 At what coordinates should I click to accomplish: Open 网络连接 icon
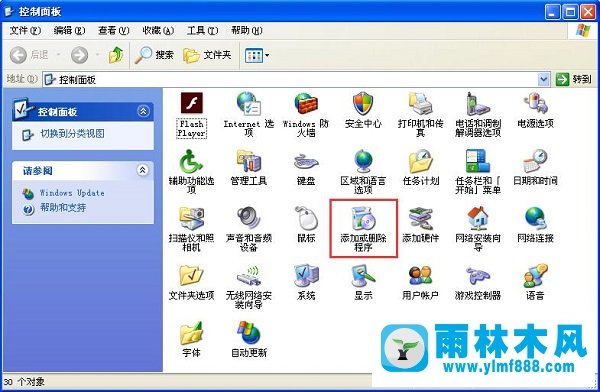pyautogui.click(x=535, y=225)
